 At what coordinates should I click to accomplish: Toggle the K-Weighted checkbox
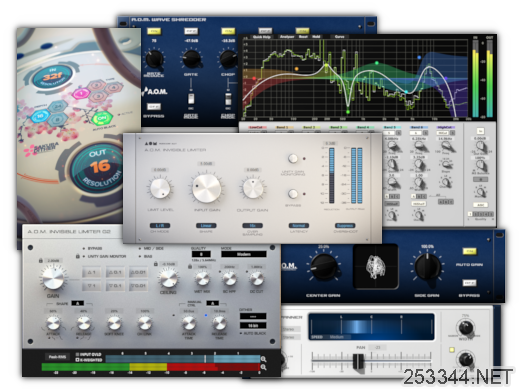pyautogui.click(x=78, y=360)
